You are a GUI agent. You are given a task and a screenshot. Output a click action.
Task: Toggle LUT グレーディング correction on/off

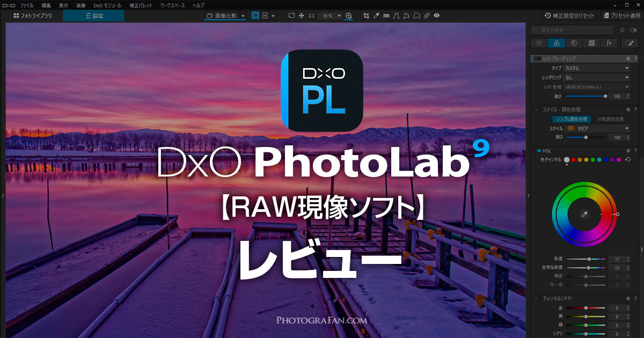tap(538, 58)
